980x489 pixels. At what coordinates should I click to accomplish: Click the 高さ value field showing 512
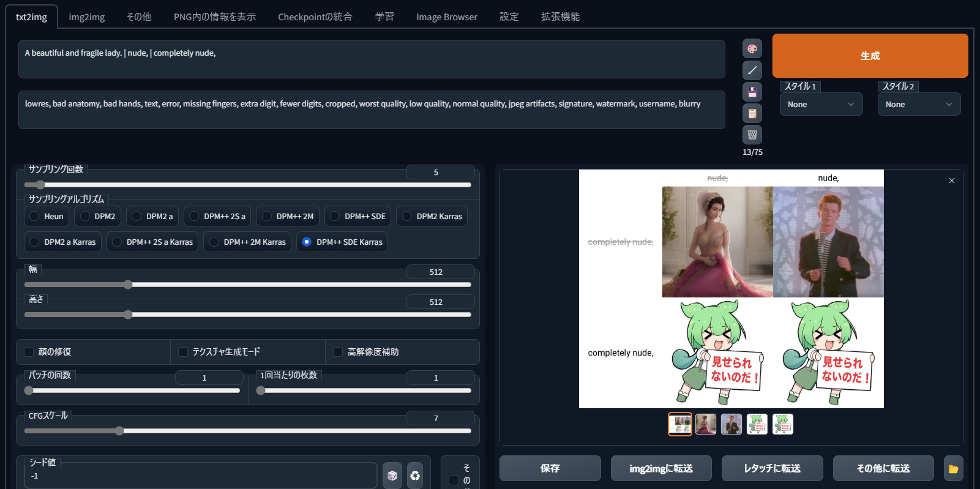[441, 302]
